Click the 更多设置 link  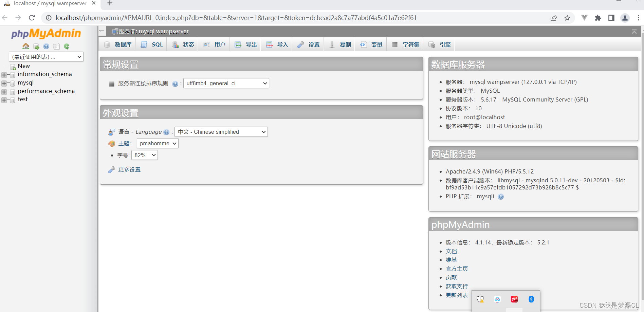click(x=129, y=169)
